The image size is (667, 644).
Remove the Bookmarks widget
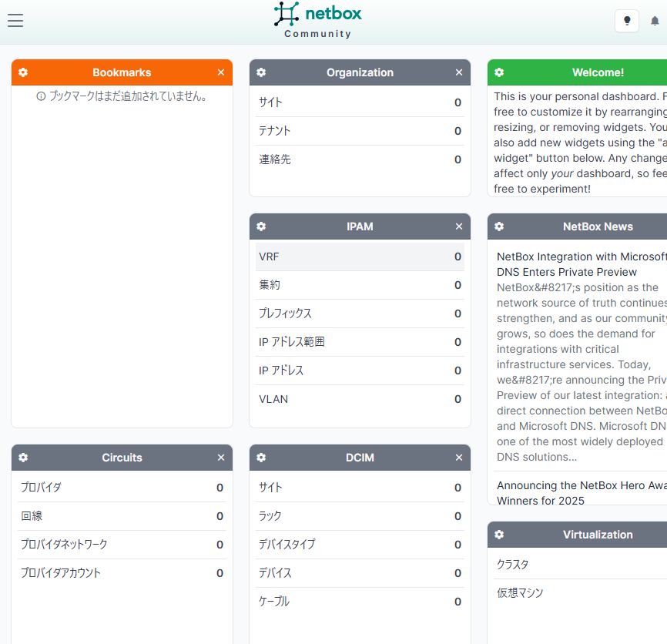tap(221, 72)
